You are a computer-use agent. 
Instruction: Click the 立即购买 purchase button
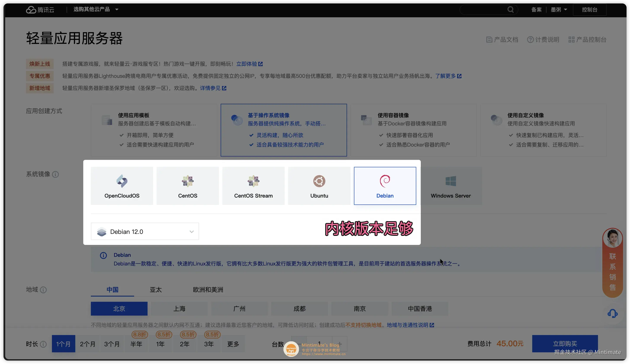pos(565,343)
